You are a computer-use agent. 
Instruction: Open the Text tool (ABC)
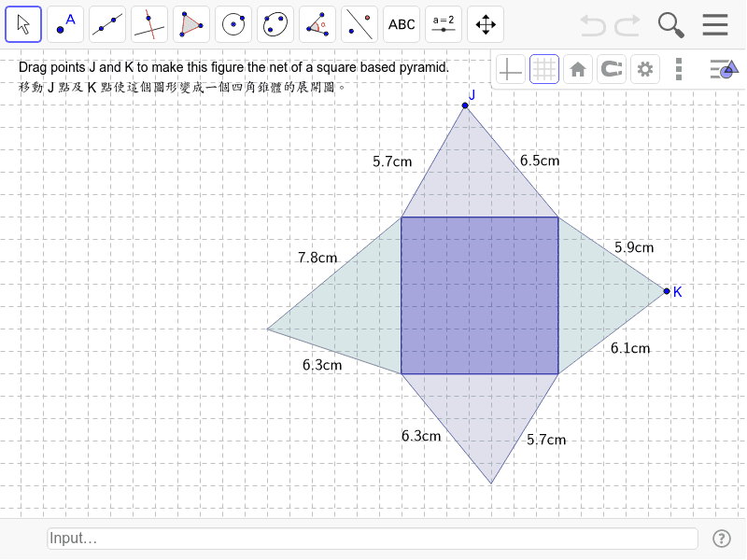[401, 23]
